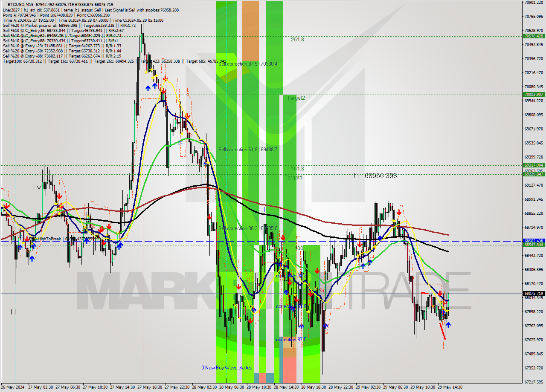The image size is (546, 392).
Task: Click the 69229.847 green price tag
Action: 533,174
